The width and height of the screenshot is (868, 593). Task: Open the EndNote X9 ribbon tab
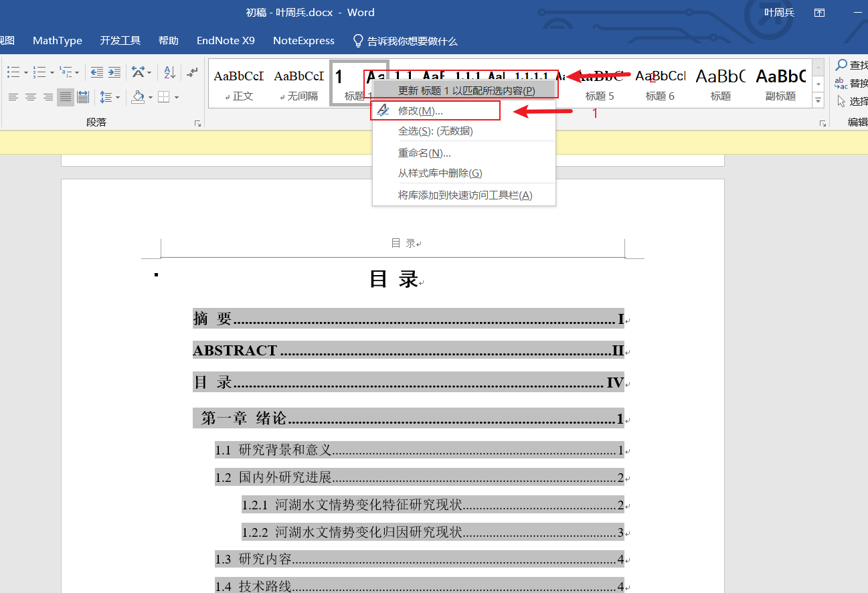point(226,41)
